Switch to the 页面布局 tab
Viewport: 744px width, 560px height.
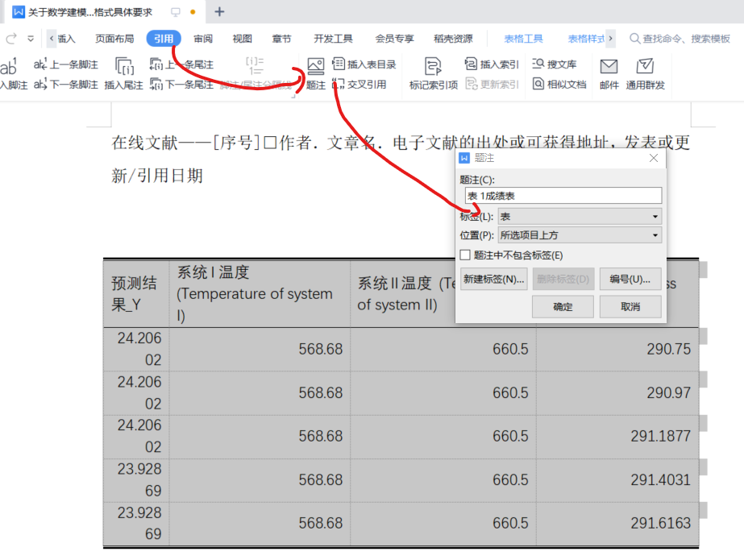pyautogui.click(x=114, y=38)
